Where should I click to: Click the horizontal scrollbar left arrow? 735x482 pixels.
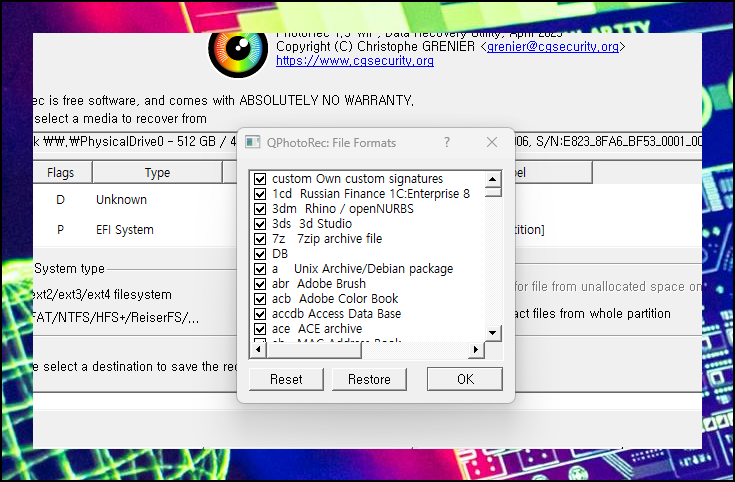pyautogui.click(x=258, y=349)
